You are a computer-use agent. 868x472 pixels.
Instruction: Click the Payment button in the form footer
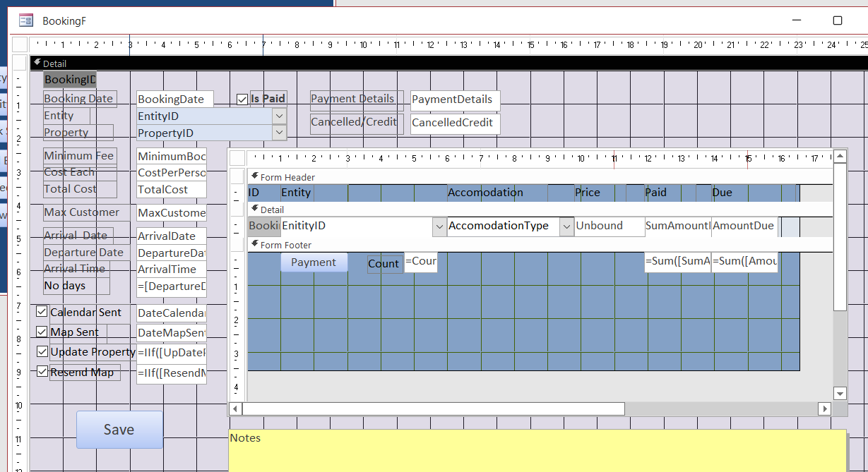coord(314,262)
